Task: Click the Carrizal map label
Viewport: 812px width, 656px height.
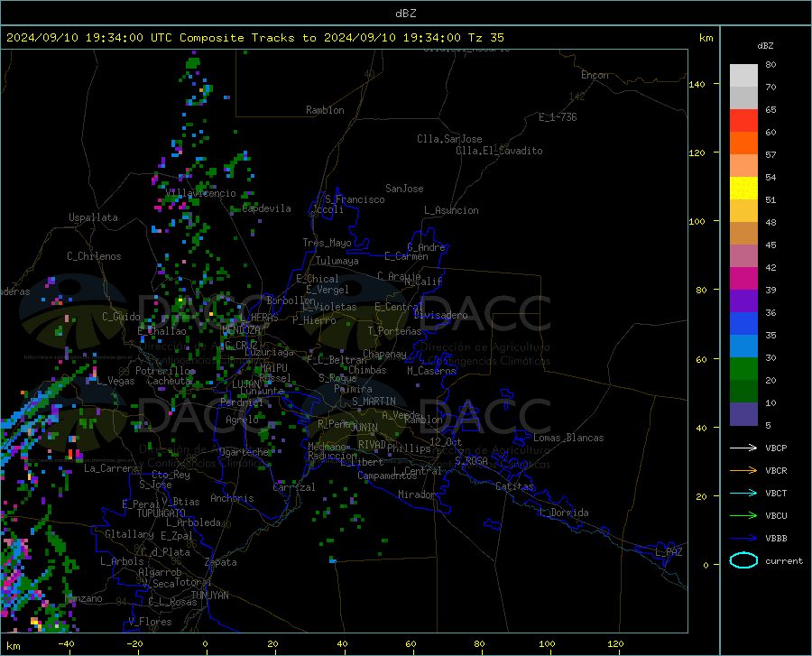Action: click(x=294, y=487)
